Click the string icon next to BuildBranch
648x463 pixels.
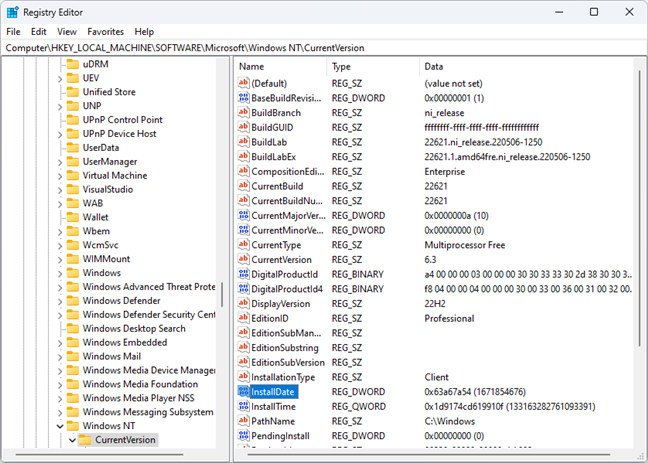[243, 112]
